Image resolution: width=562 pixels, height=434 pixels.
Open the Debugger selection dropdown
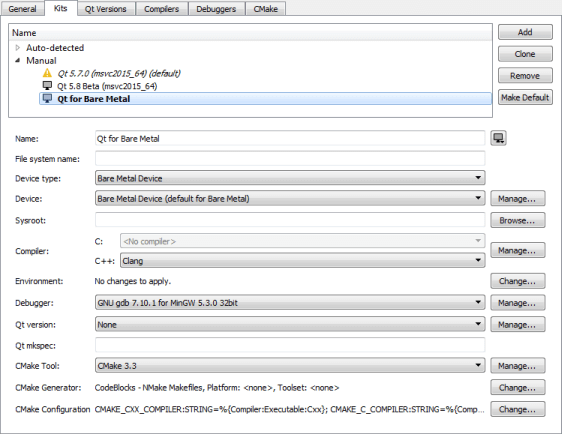[290, 302]
